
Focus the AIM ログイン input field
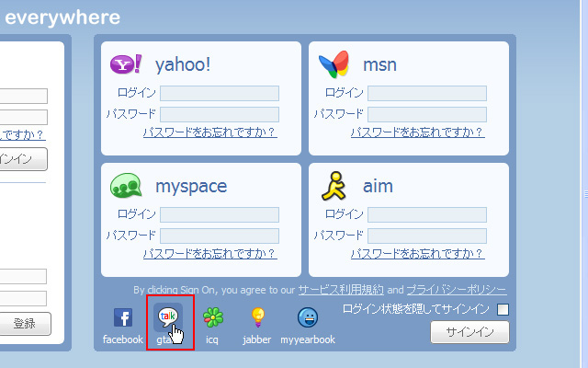[x=427, y=214]
